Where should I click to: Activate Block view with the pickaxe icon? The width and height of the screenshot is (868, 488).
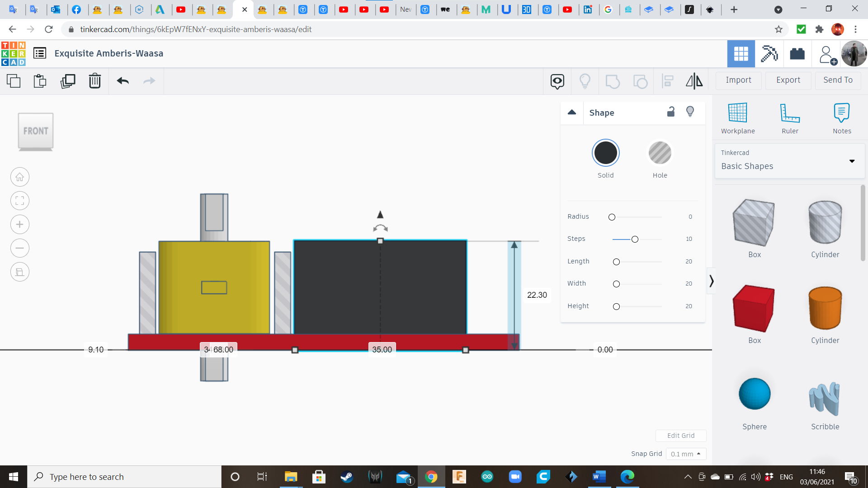click(x=769, y=53)
